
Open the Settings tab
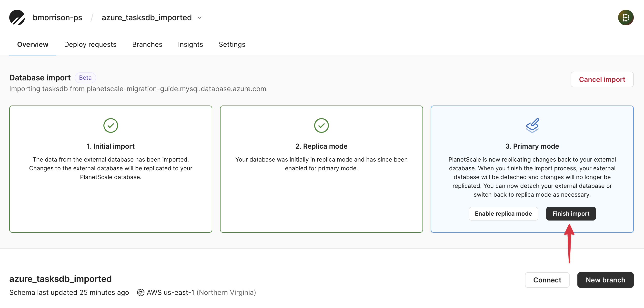pos(232,44)
